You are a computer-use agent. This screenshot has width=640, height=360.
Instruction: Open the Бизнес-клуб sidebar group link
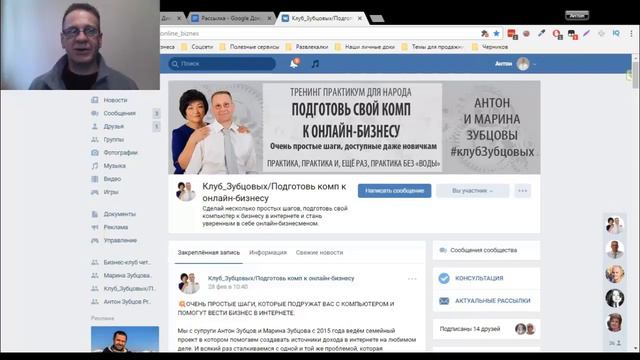coord(127,262)
